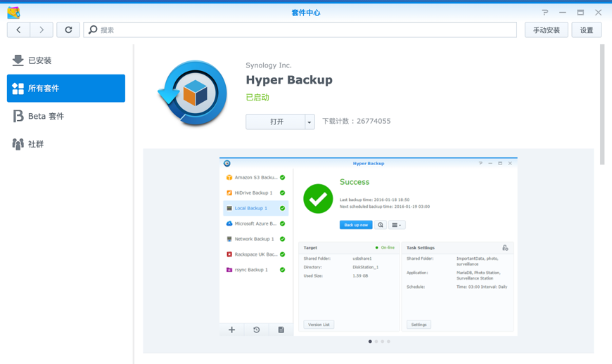Click the Package Center logo icon
The width and height of the screenshot is (612, 364).
[x=13, y=12]
